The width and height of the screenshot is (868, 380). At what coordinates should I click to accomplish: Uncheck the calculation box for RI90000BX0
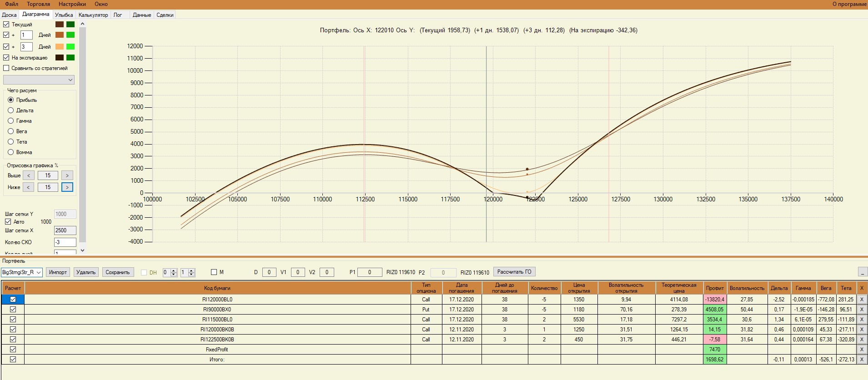13,310
